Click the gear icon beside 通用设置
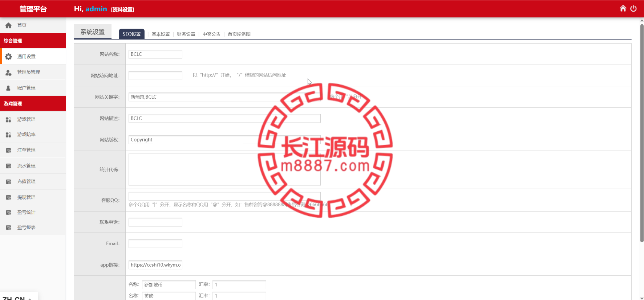644x300 pixels. click(8, 57)
